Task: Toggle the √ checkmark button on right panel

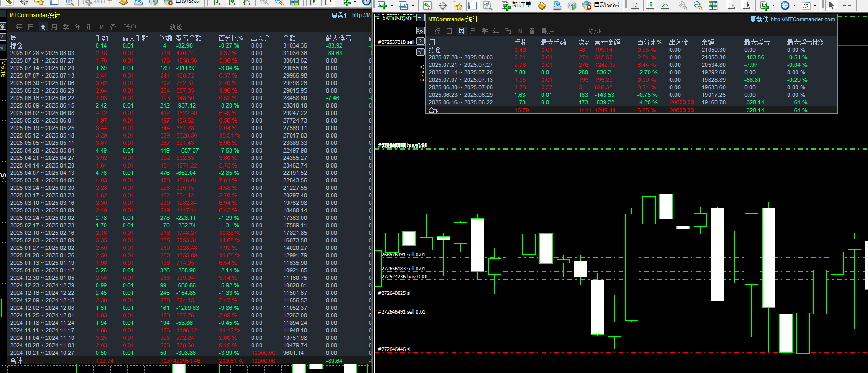Action: [420, 51]
